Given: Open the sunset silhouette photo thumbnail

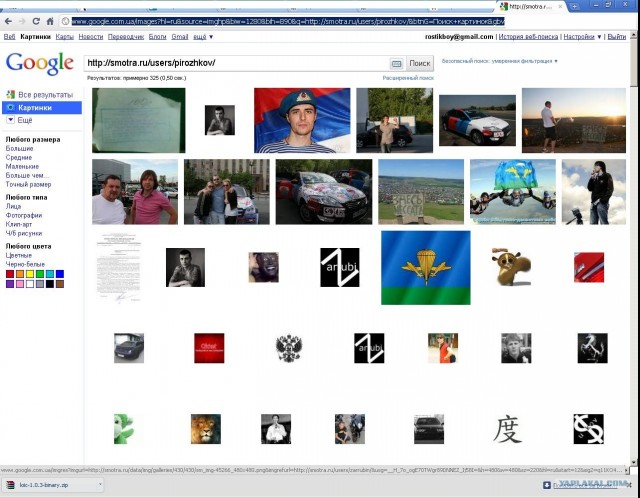Looking at the screenshot, I should coord(573,120).
